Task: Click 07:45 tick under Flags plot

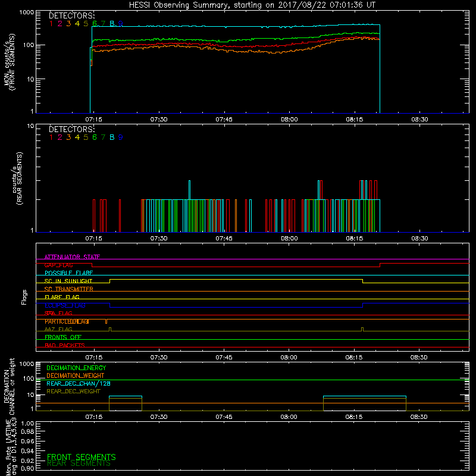Action: 224,358
